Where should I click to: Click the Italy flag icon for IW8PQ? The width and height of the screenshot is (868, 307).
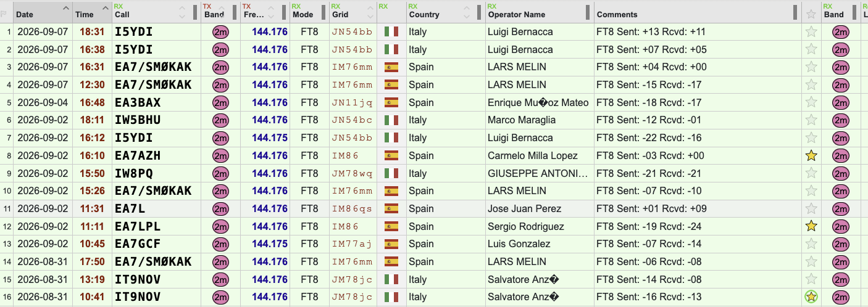point(391,173)
